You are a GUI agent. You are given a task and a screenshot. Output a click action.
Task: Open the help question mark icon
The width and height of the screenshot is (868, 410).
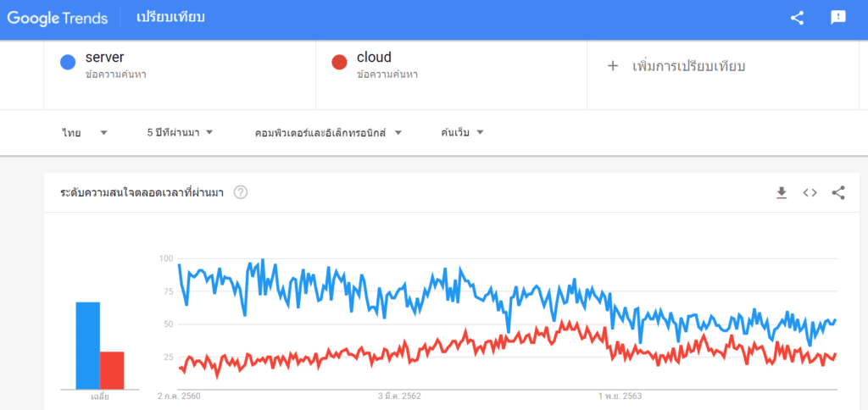tap(241, 192)
